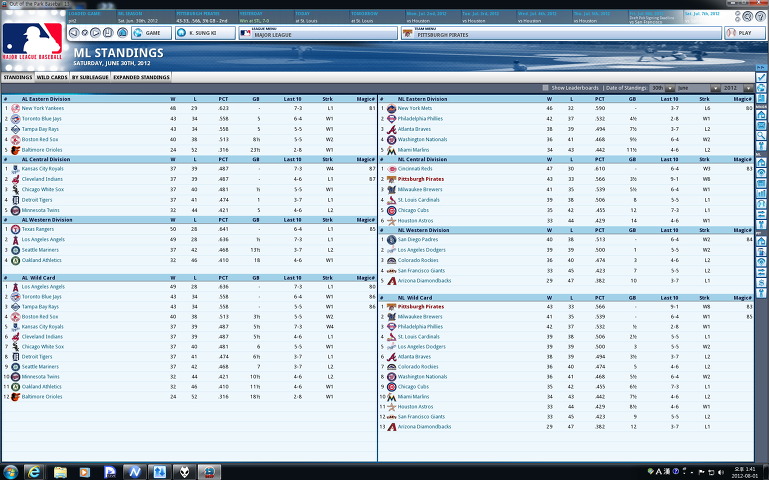Open Pittsburgh Pirates in NL Central Division
The image size is (769, 480).
tap(421, 179)
